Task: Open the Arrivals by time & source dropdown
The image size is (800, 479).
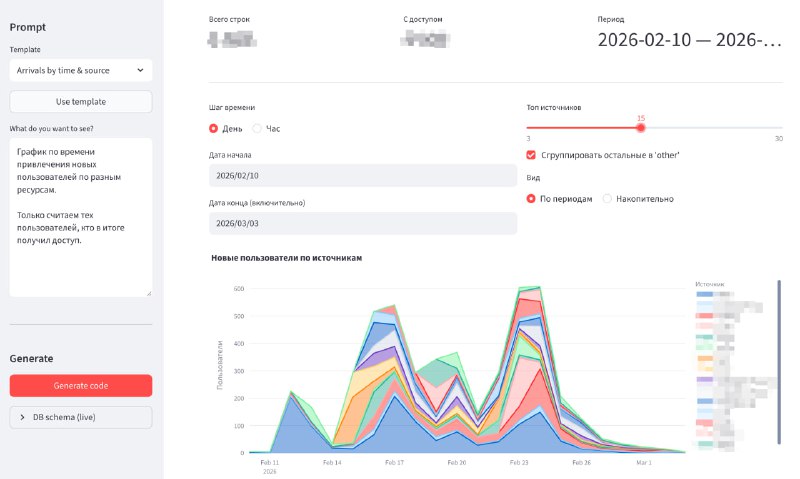Action: pos(80,71)
